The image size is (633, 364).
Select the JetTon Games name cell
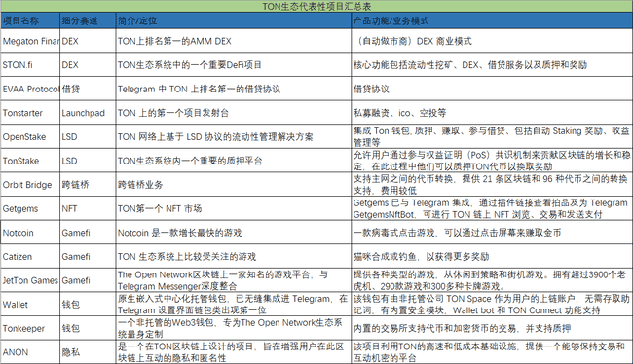pos(30,280)
